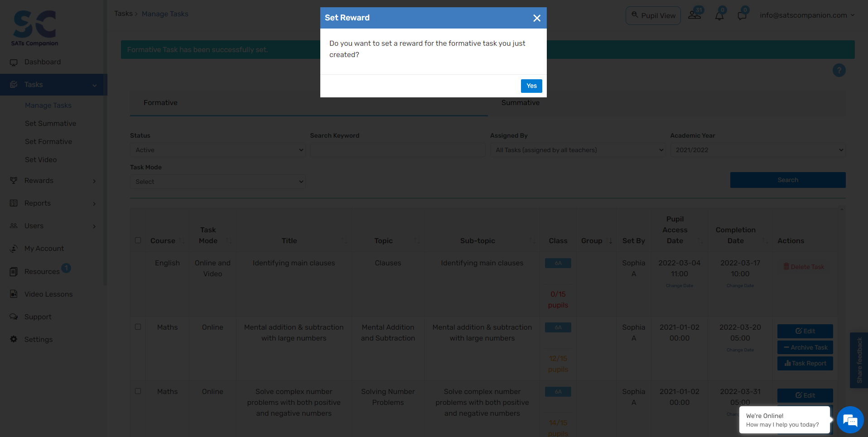Click Delete Task for Identifying main clauses
868x437 pixels.
point(804,267)
